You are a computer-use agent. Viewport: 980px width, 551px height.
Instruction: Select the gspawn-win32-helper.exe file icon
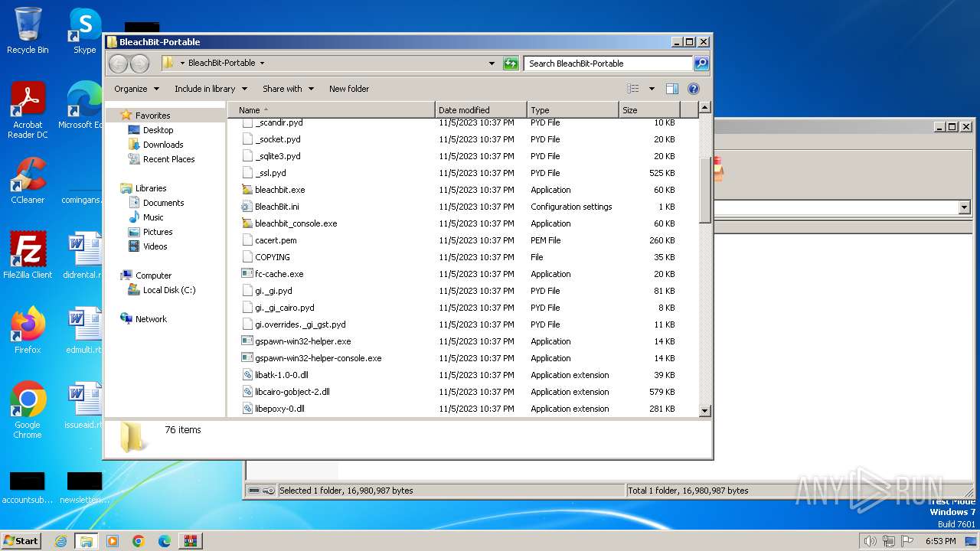click(x=247, y=341)
